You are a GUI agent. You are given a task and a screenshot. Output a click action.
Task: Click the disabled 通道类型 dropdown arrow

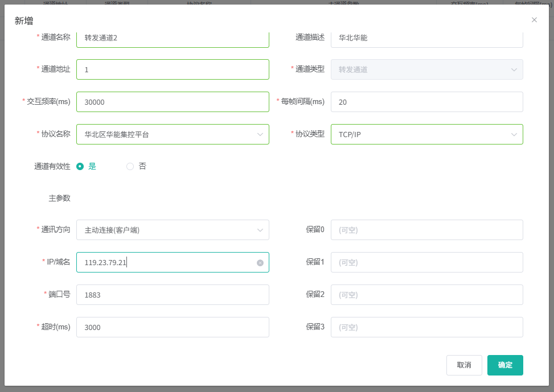(x=514, y=70)
